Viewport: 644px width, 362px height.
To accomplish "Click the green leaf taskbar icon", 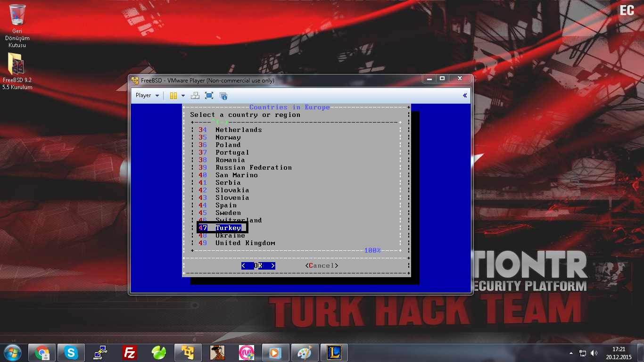I will tap(159, 352).
